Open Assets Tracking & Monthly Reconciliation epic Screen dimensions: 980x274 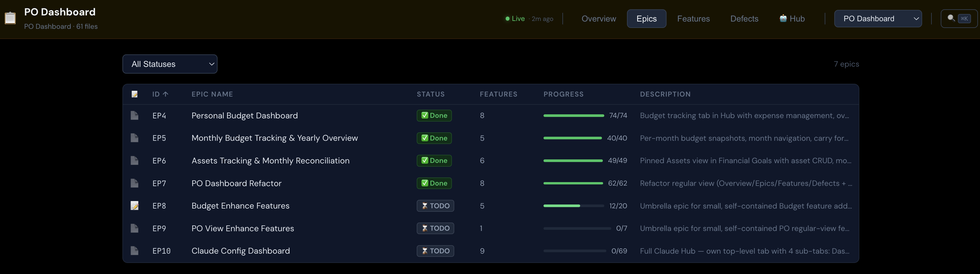coord(270,160)
